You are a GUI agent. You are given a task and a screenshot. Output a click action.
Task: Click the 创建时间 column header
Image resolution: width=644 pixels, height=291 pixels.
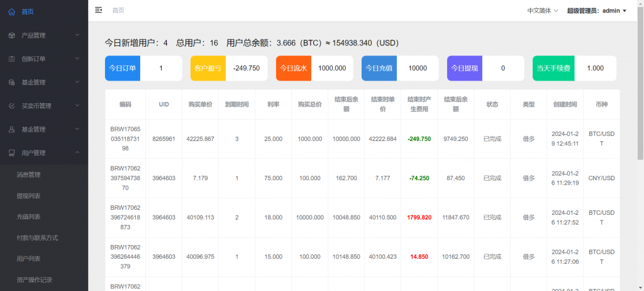point(565,105)
